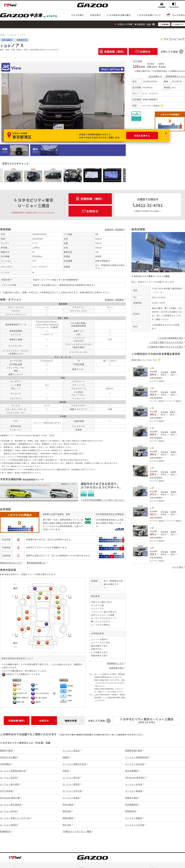185x868 pixels.
Task: Click the GAZOO中古車 by KINTO logo
Action: [29, 15]
